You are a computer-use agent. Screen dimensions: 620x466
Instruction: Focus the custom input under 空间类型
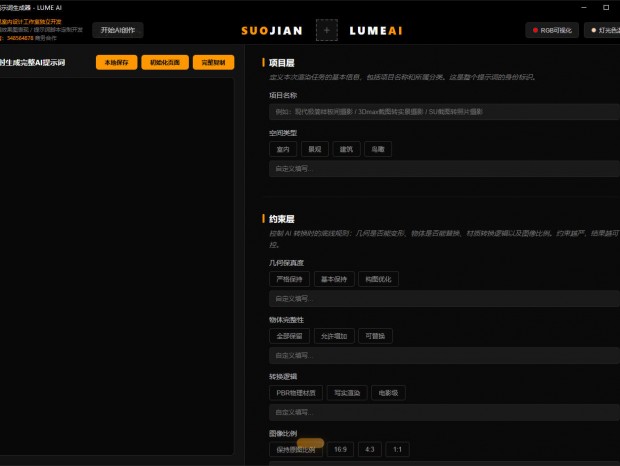pyautogui.click(x=444, y=169)
